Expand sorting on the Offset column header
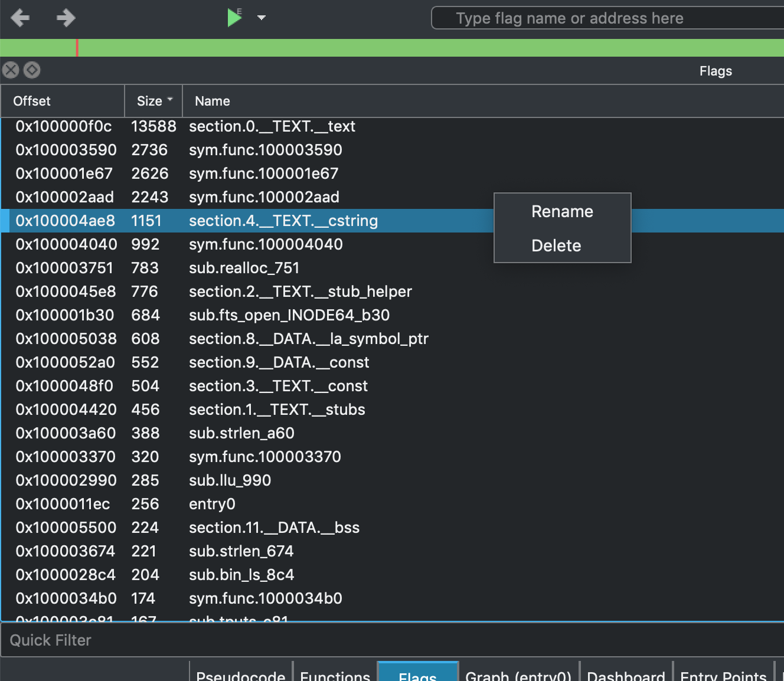Viewport: 784px width, 681px height. [x=32, y=101]
